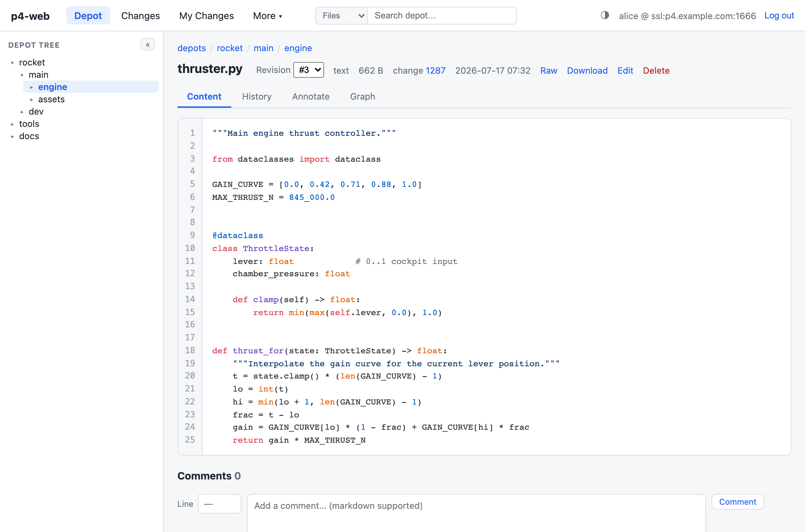Click the 'Comments 0' heading
Screen dimensions: 805x532
click(209, 476)
